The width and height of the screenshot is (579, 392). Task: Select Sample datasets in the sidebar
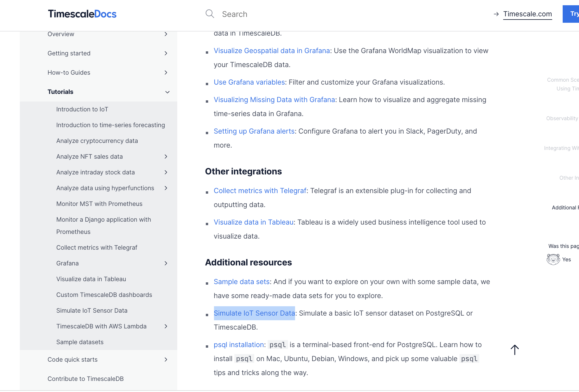click(x=80, y=342)
